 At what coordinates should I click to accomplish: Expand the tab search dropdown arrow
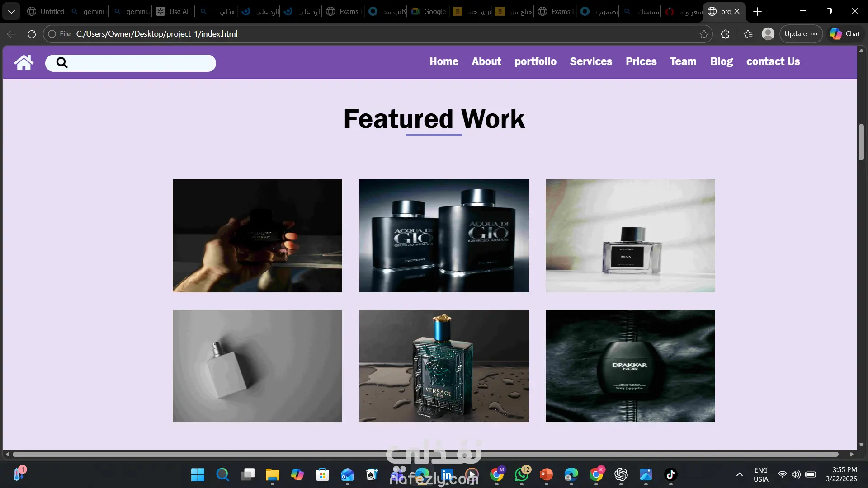(11, 11)
